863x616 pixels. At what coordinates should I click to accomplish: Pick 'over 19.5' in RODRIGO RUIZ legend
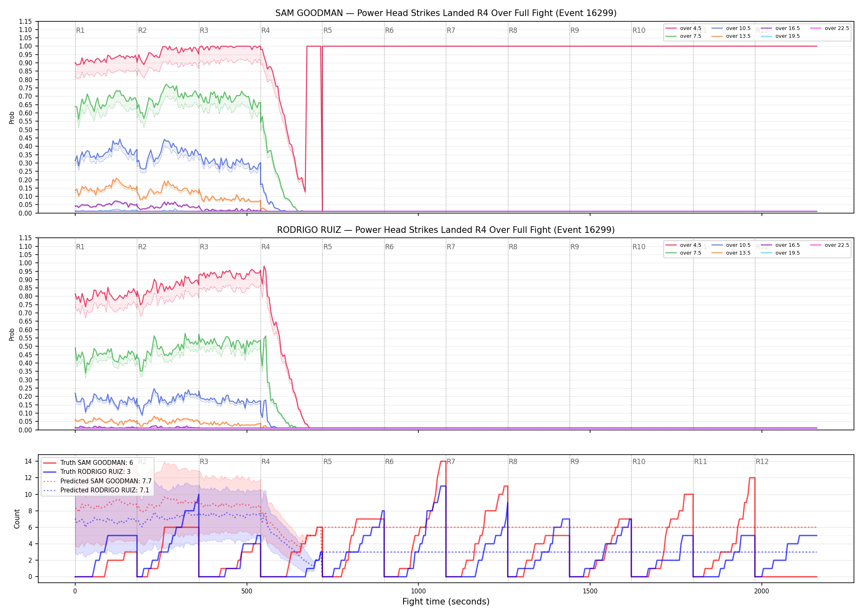780,253
